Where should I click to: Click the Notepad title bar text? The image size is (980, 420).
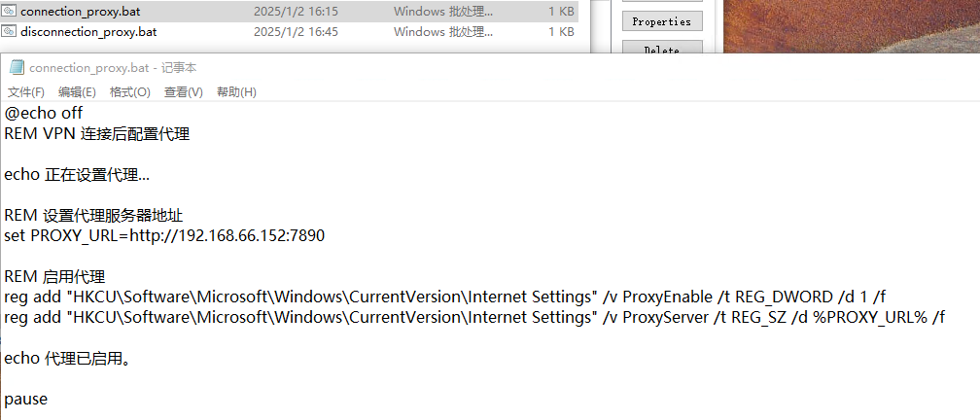[112, 68]
